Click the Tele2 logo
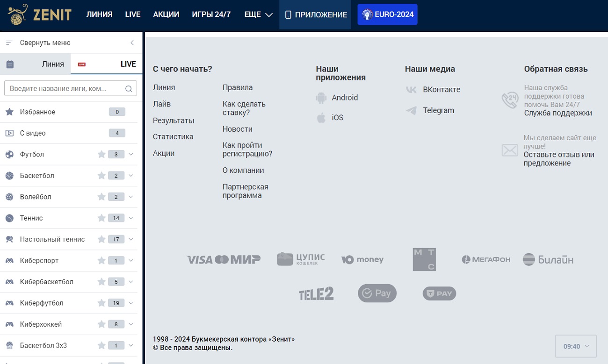 [x=316, y=293]
